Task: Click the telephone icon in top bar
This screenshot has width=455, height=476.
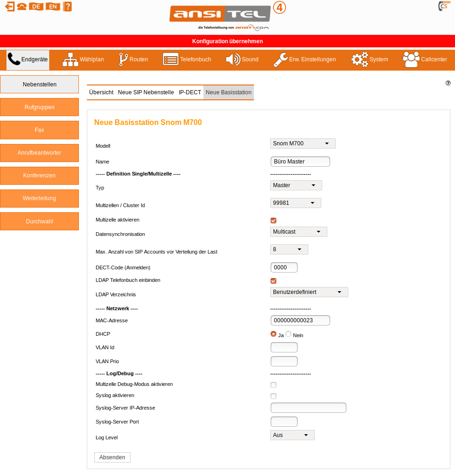Action: click(22, 7)
